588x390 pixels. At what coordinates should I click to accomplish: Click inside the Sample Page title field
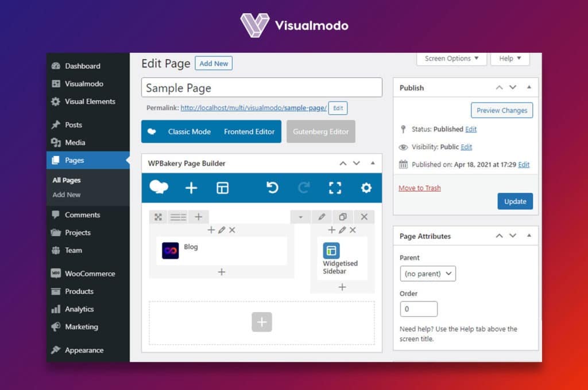tap(261, 87)
